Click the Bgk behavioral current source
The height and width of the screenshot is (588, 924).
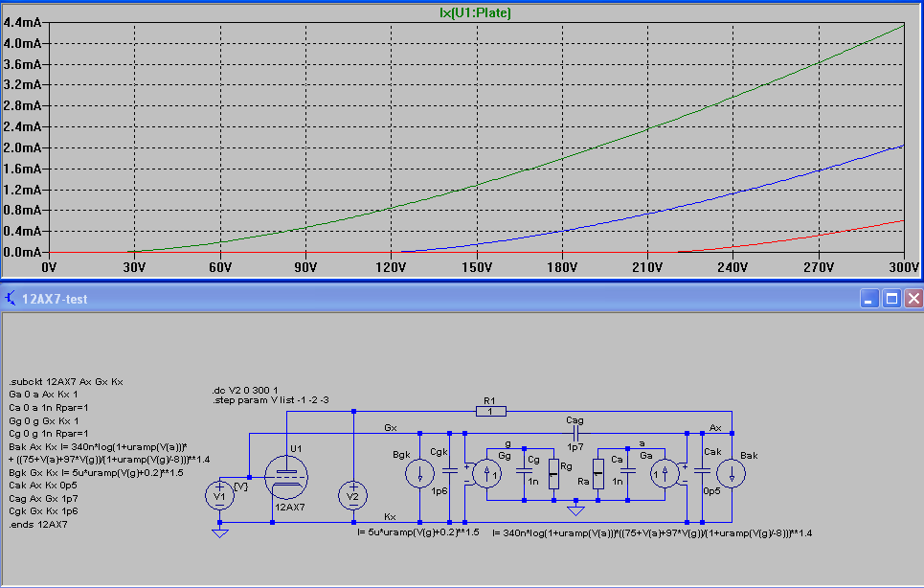[419, 473]
